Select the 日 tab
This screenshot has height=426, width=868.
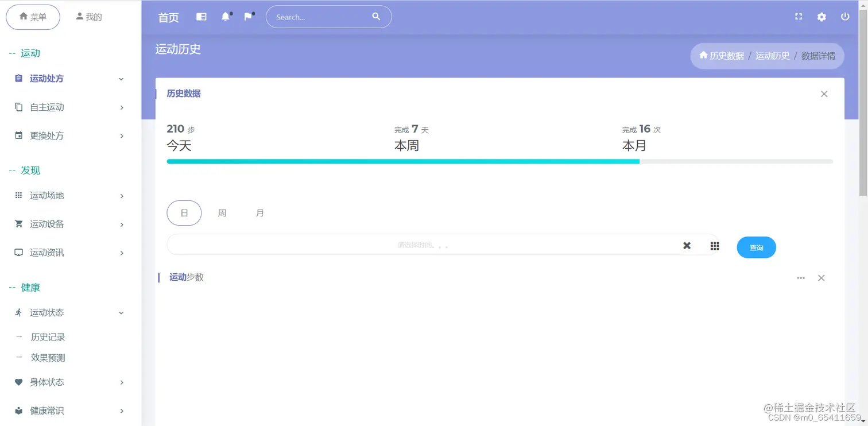click(184, 213)
